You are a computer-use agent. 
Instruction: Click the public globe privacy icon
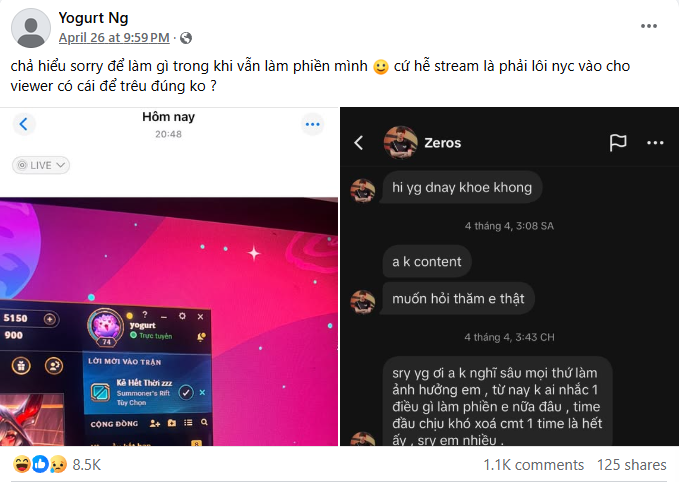[x=186, y=38]
